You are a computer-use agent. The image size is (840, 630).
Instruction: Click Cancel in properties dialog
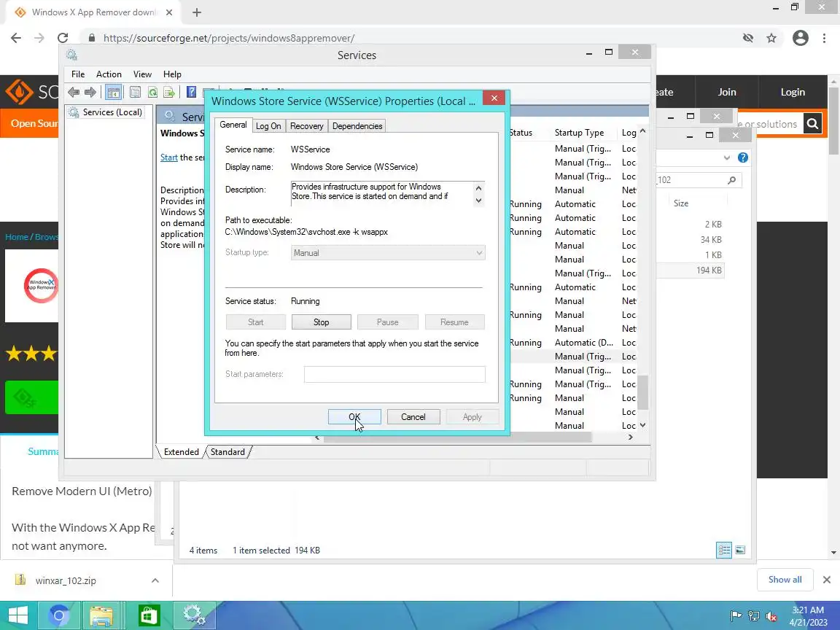(x=413, y=417)
